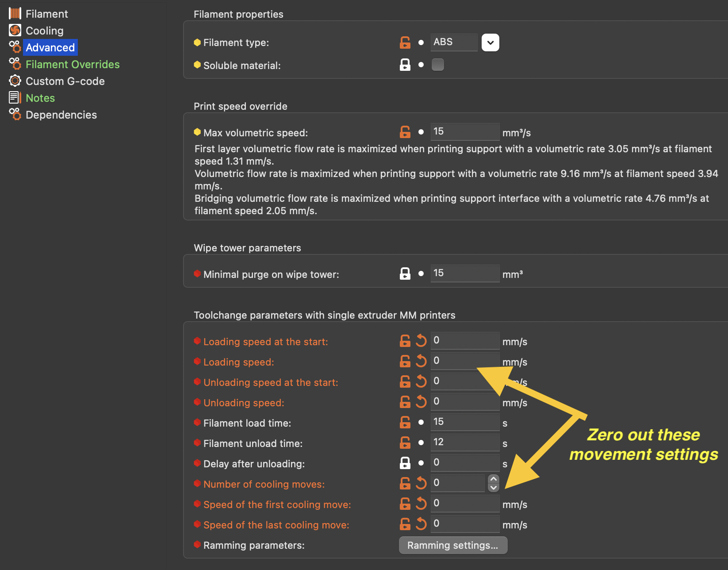Viewport: 728px width, 570px height.
Task: Open the Filament settings page
Action: (46, 14)
